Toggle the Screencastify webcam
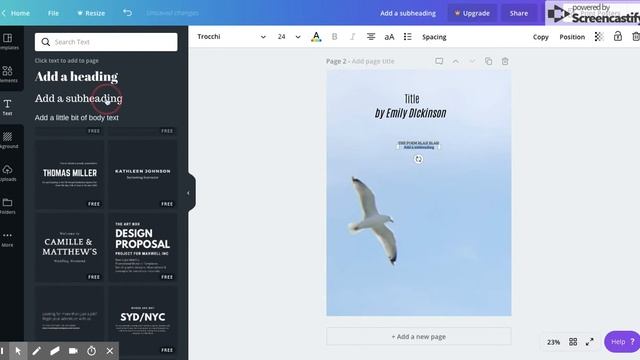Screen dimensions: 640x360 click(73, 351)
